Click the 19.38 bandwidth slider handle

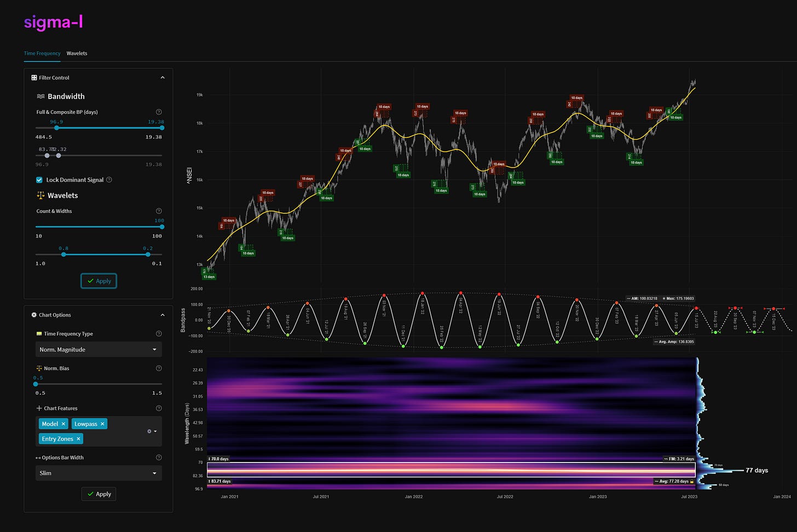pos(161,128)
